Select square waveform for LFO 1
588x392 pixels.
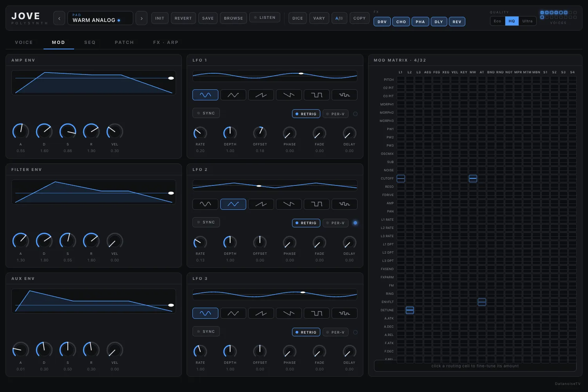point(317,95)
